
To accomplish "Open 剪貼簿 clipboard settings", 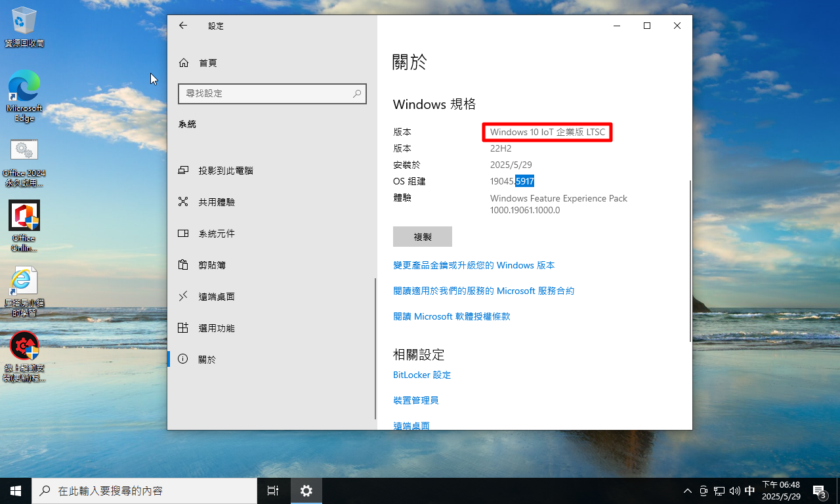I will pyautogui.click(x=272, y=265).
